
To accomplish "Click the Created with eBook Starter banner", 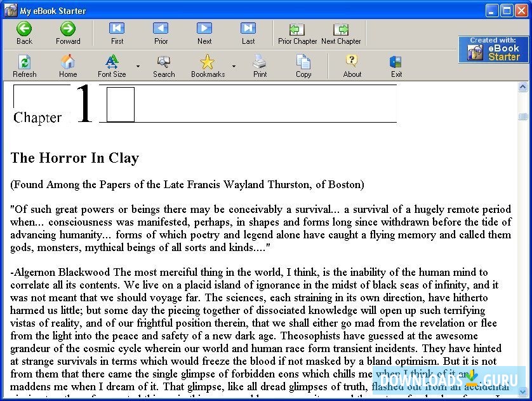I will point(493,50).
